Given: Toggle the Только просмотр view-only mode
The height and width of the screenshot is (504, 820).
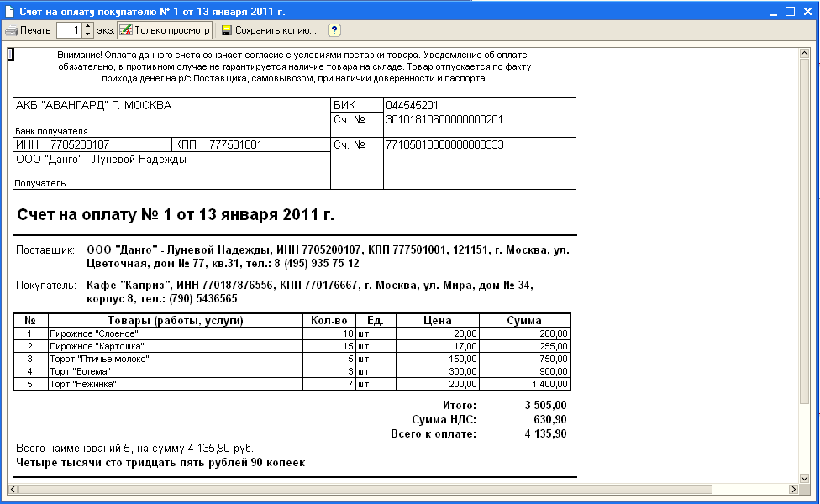Looking at the screenshot, I should pos(165,31).
